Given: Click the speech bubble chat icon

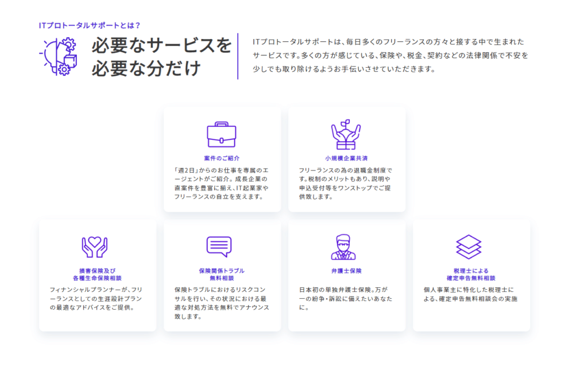Looking at the screenshot, I should pos(219,247).
